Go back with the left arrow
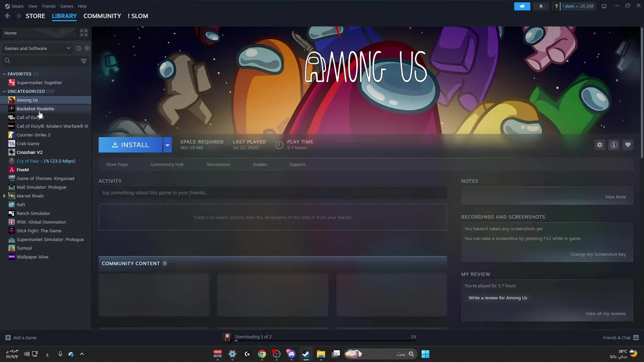Viewport: 644px width, 362px height. point(8,16)
